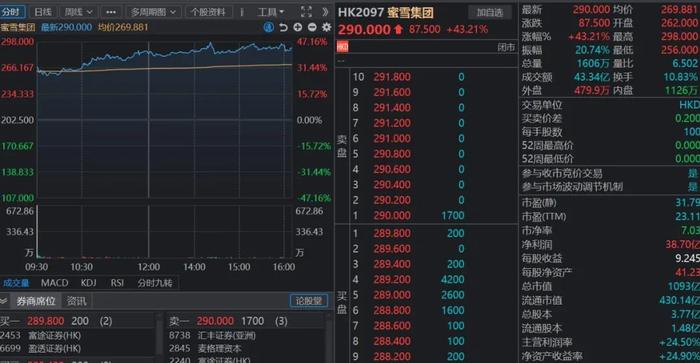
Task: Click the undo arrow icon above chart
Action: tap(283, 28)
